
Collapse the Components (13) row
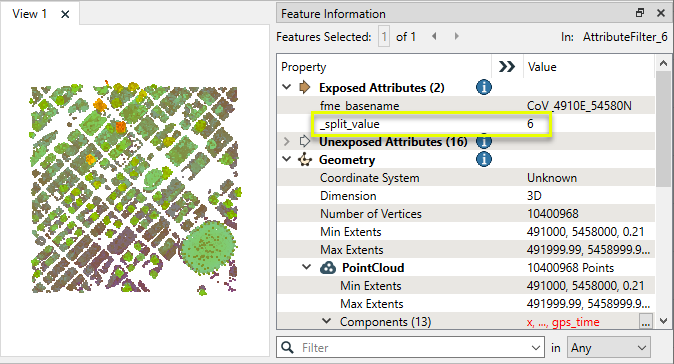click(x=327, y=321)
